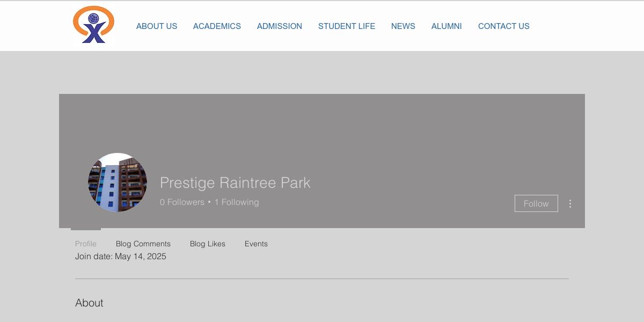Select the Profile tab
The height and width of the screenshot is (322, 644).
[86, 244]
